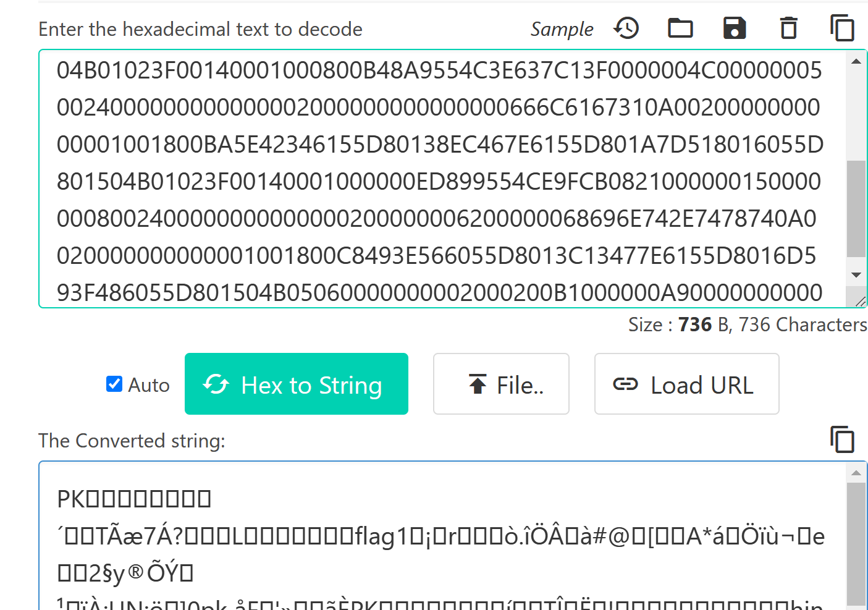
Task: Click inside the hexadecimal input textarea
Action: tap(439, 179)
